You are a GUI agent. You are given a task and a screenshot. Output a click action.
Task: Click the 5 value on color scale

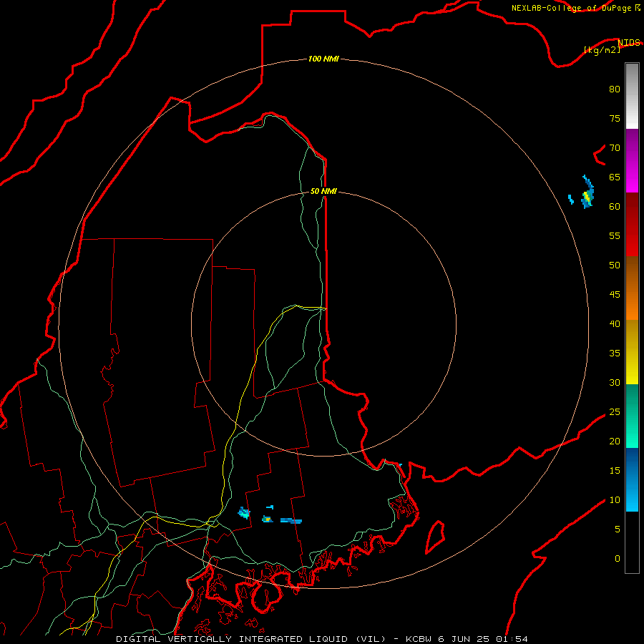618,529
